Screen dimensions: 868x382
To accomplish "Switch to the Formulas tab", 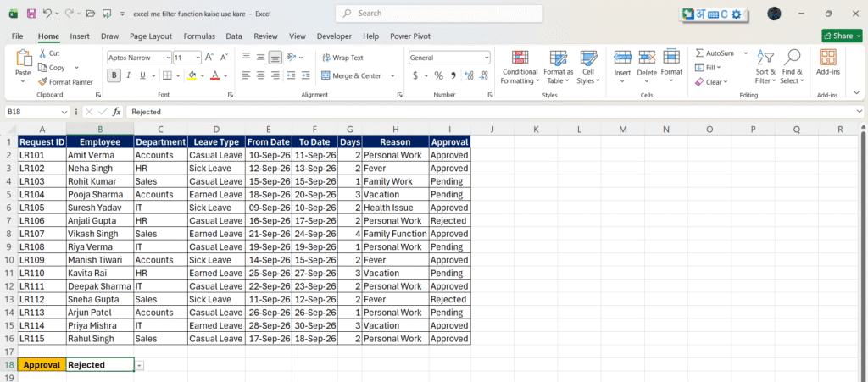I will (x=199, y=36).
